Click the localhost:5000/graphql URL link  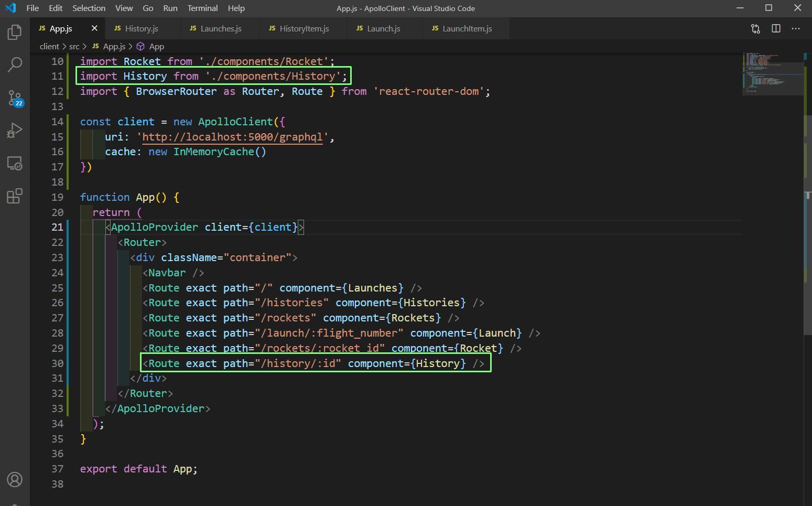pyautogui.click(x=232, y=137)
